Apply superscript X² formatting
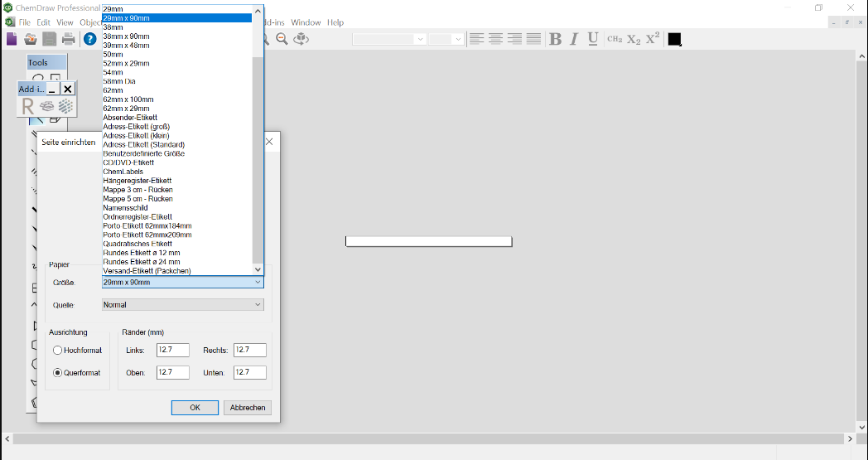The image size is (868, 460). [x=653, y=39]
